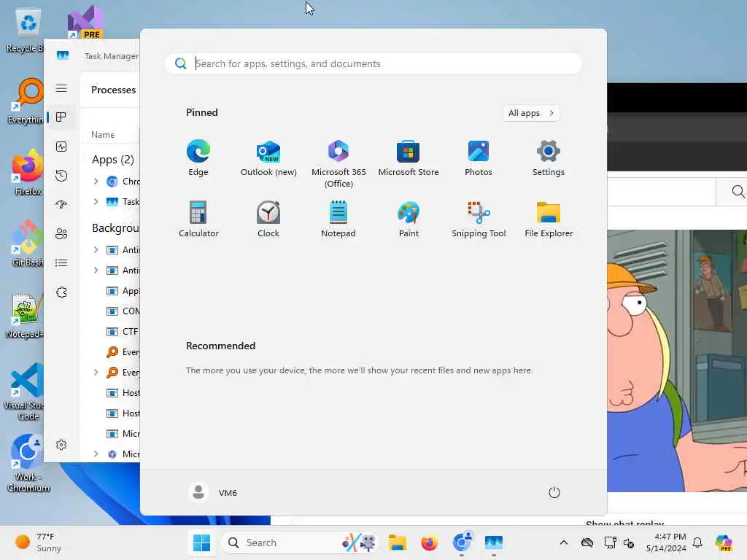The height and width of the screenshot is (560, 747).
Task: Select Git Bash desktop shortcut
Action: [x=27, y=244]
